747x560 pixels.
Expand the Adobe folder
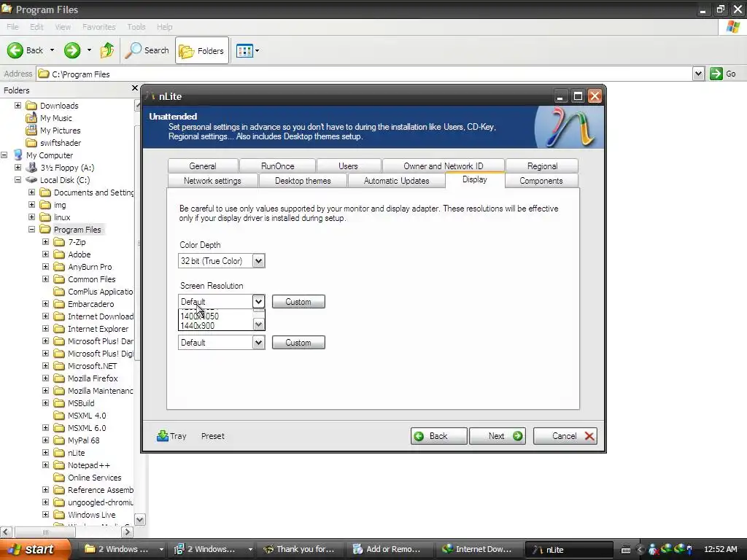45,254
